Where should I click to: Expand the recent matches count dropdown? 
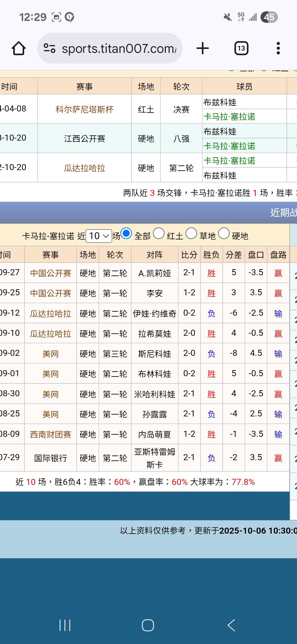[x=99, y=236]
